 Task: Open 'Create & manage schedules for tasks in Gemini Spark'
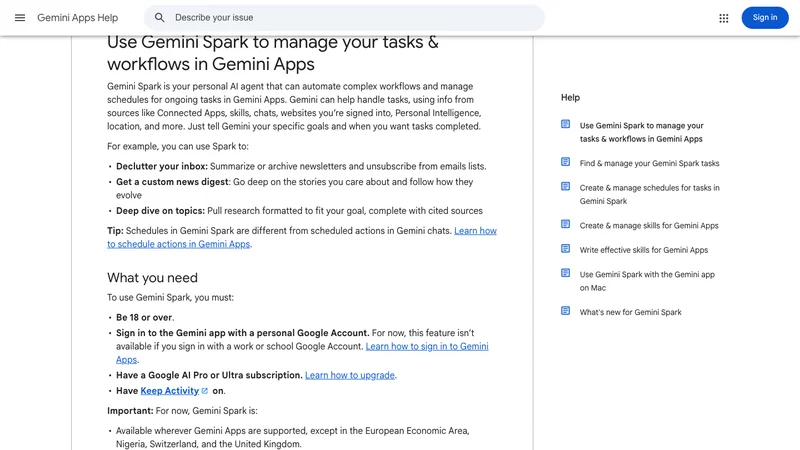pos(649,194)
